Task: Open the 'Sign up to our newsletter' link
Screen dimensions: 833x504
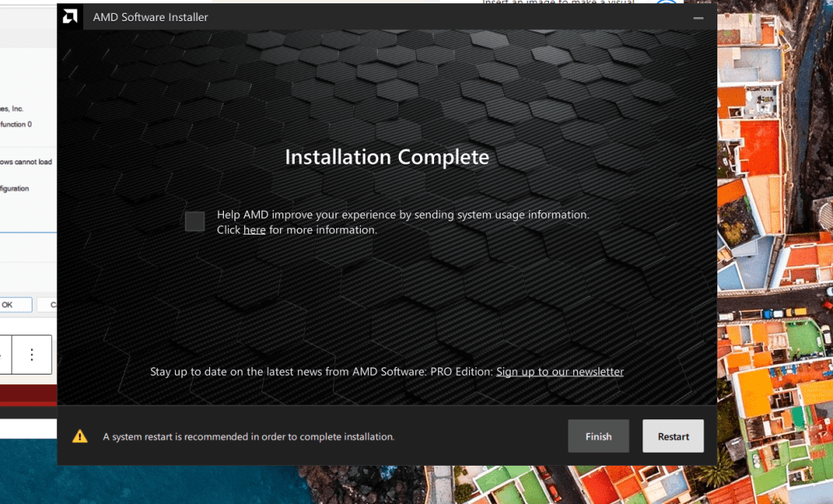Action: 560,372
